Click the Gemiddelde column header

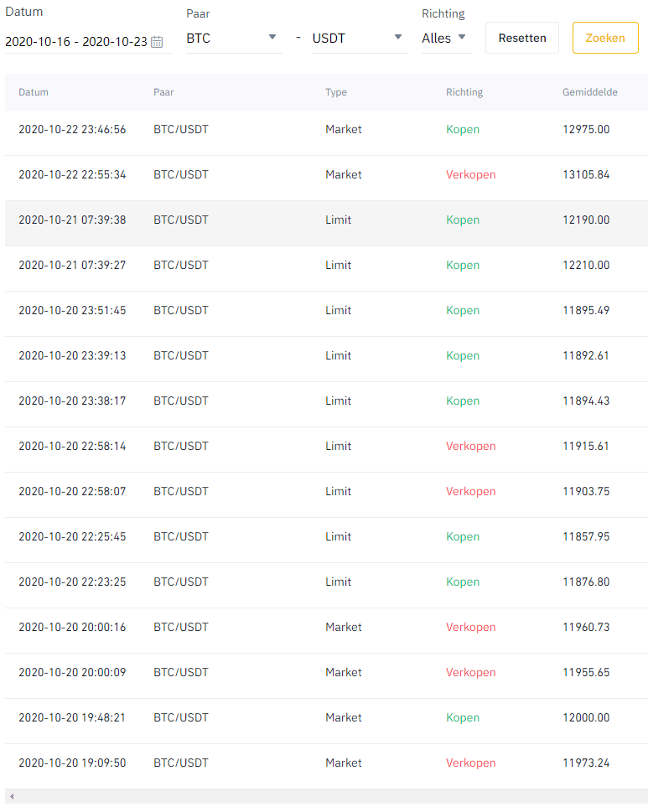(x=589, y=92)
